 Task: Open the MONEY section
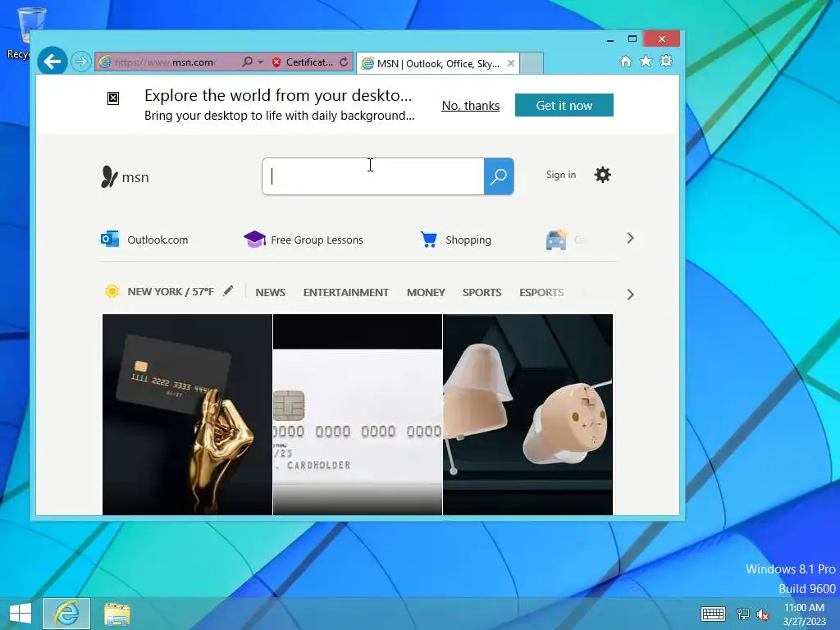[426, 293]
